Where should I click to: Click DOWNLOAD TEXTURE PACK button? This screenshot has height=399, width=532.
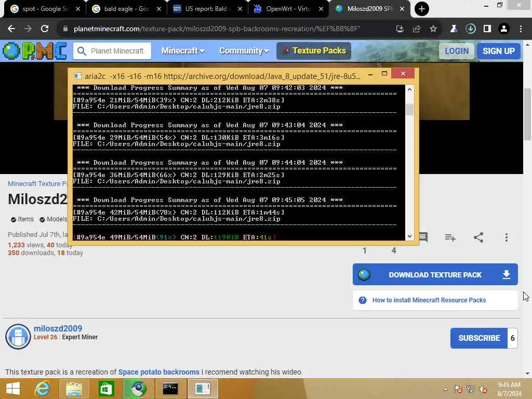[435, 274]
